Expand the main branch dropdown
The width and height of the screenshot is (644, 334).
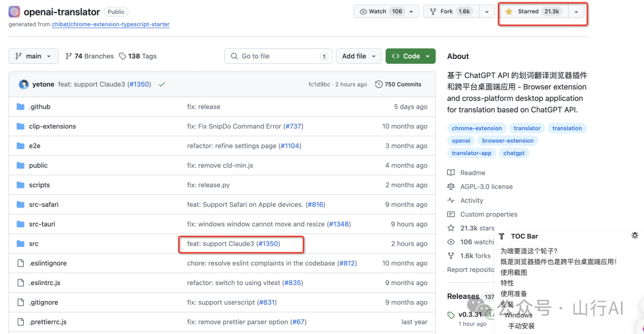(x=33, y=56)
